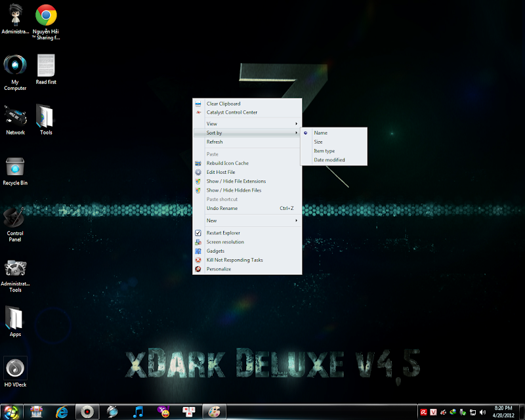Select the Name sort option radio
The width and height of the screenshot is (525, 420).
305,133
